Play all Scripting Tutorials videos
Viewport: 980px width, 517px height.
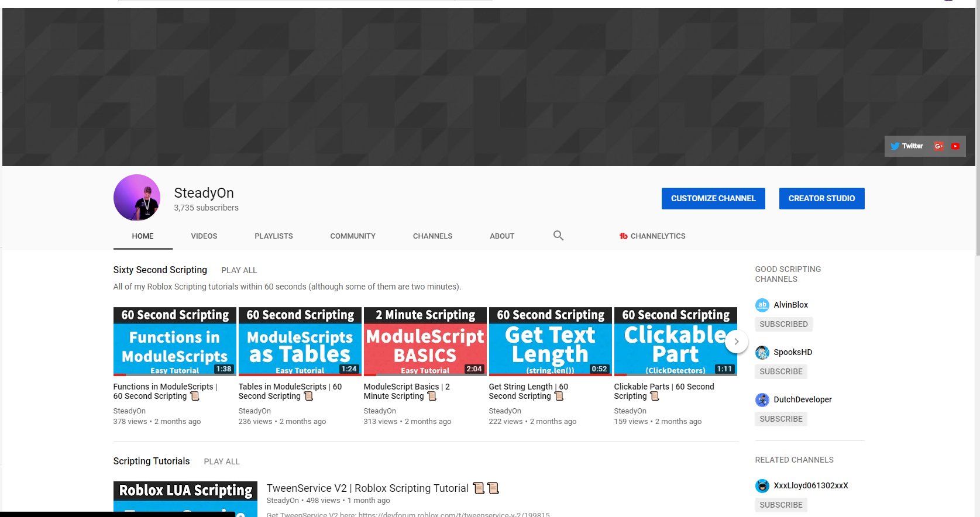point(222,461)
